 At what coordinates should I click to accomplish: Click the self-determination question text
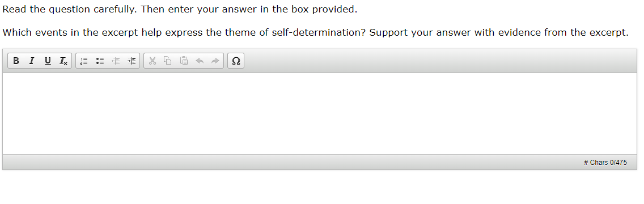(315, 33)
